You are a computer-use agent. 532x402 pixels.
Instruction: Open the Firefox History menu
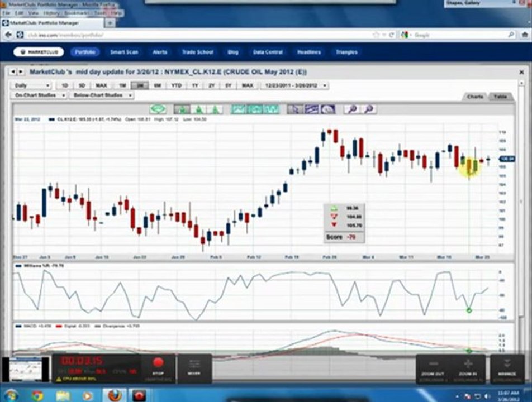pos(51,13)
